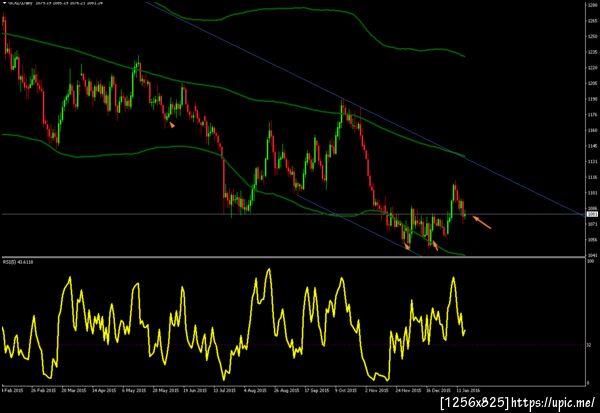
Task: Click the 11 Jan 2016 date label
Action: pos(468,390)
